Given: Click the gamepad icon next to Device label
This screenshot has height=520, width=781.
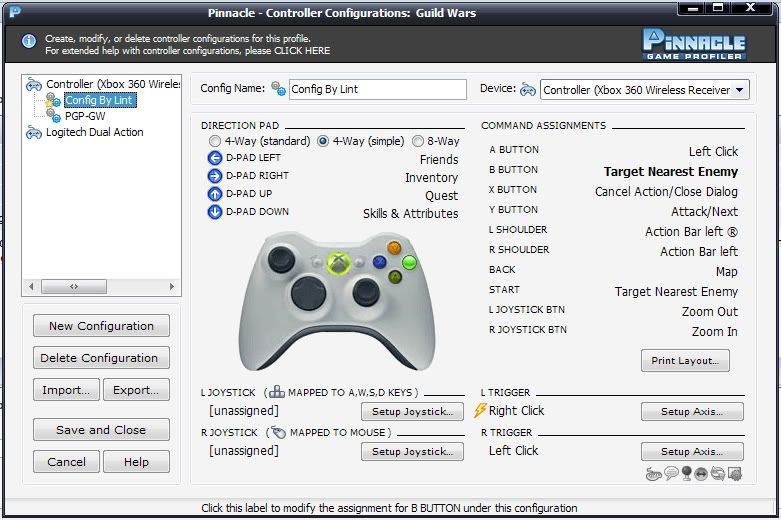Looking at the screenshot, I should coord(527,90).
